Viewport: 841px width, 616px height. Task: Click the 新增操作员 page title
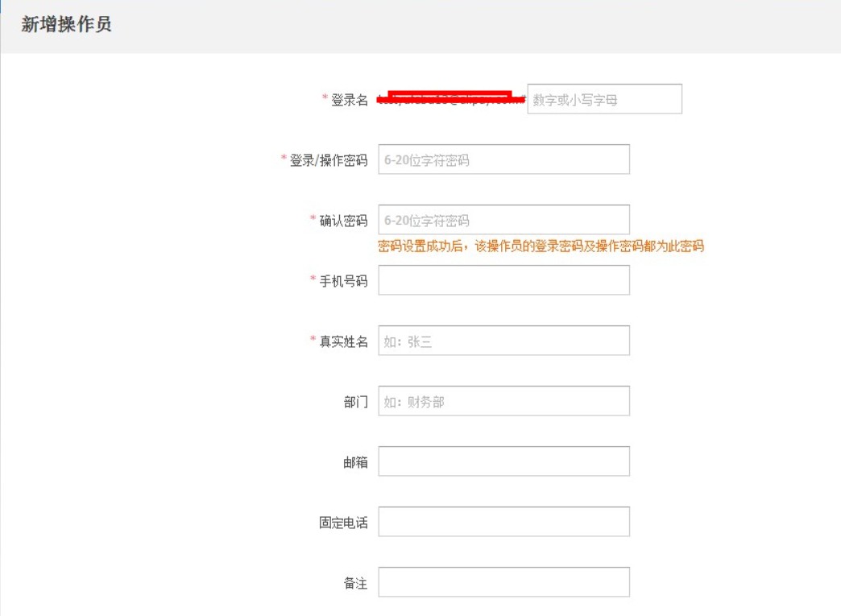(66, 25)
